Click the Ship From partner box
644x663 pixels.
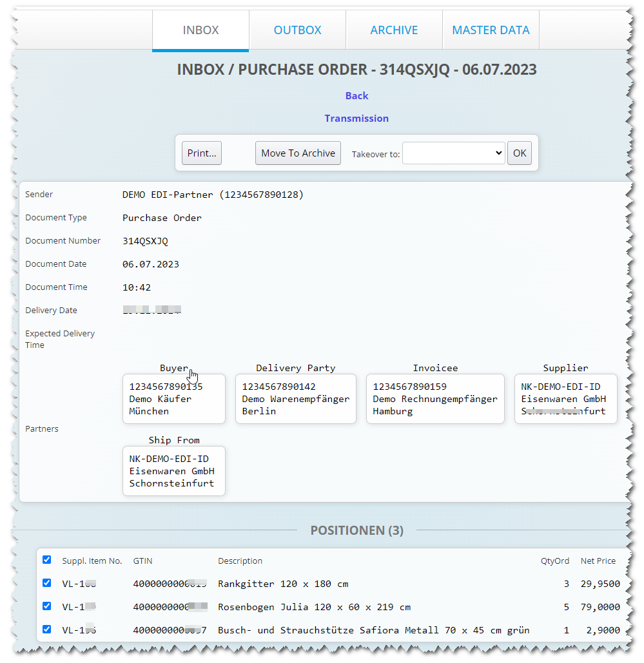point(174,471)
